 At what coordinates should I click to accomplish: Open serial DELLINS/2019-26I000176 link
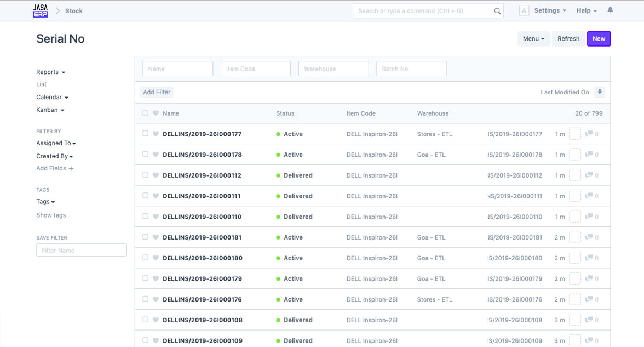click(202, 300)
